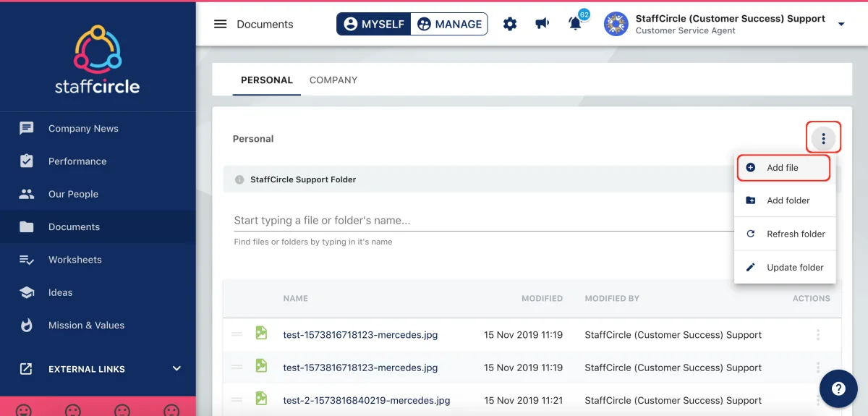This screenshot has height=416, width=868.
Task: Click the file or folder search field
Action: click(x=483, y=220)
